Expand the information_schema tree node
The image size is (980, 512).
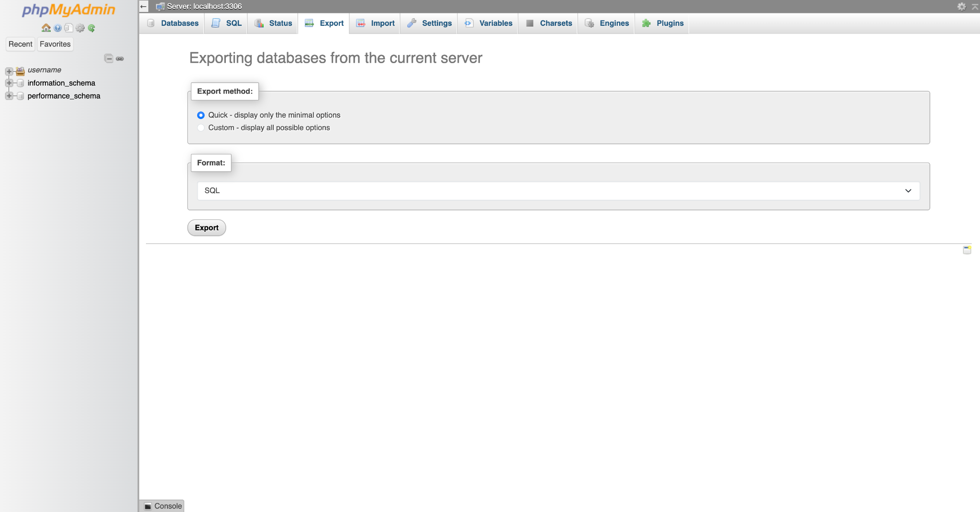(x=9, y=83)
